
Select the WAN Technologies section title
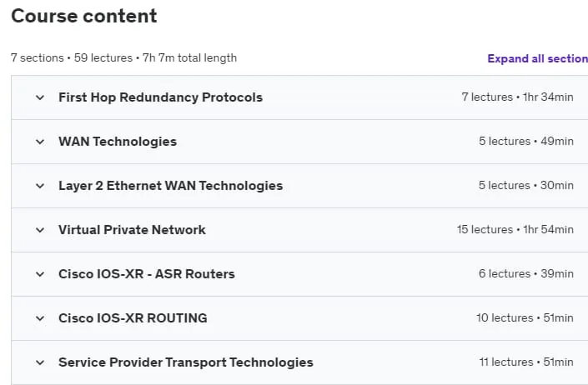click(x=118, y=142)
